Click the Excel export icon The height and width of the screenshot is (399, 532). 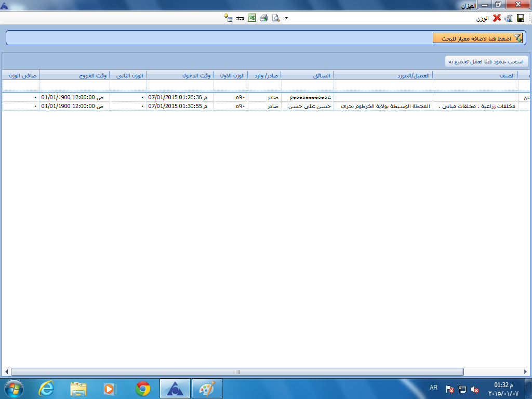(252, 18)
